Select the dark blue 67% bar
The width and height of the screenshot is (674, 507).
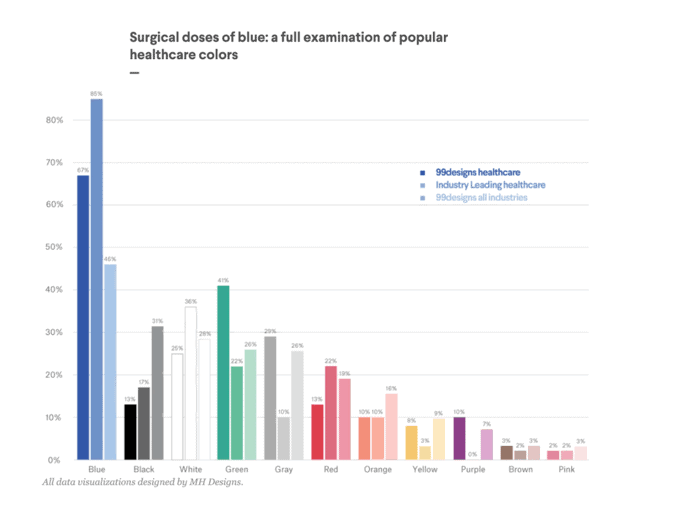tap(83, 318)
